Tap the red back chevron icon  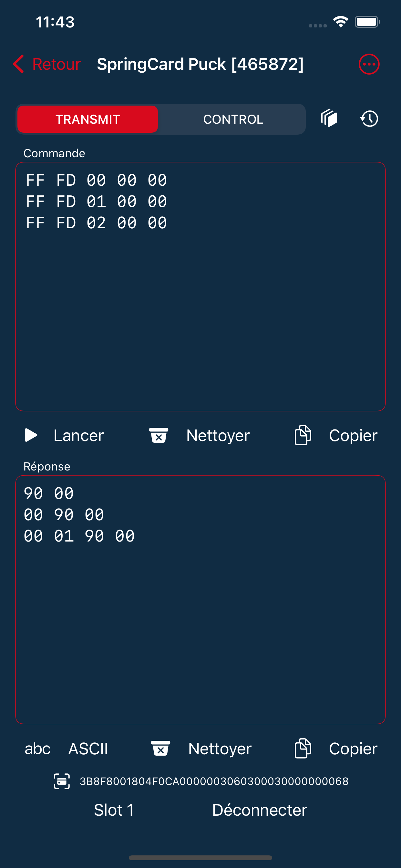click(18, 64)
